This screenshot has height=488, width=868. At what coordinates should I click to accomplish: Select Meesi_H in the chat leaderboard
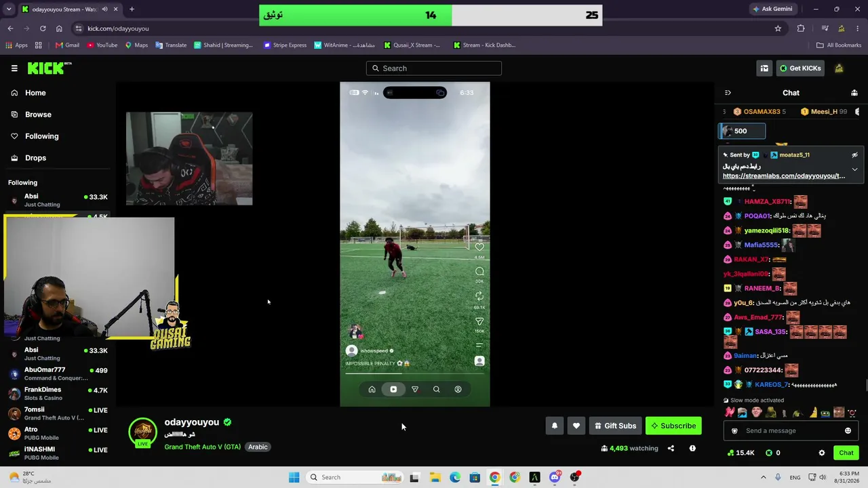[x=824, y=112]
